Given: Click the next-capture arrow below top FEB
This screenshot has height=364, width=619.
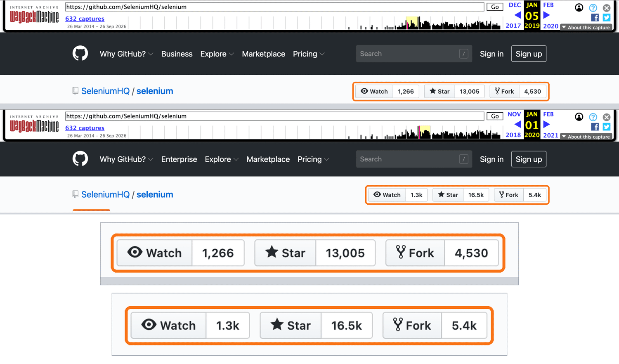Looking at the screenshot, I should [546, 15].
